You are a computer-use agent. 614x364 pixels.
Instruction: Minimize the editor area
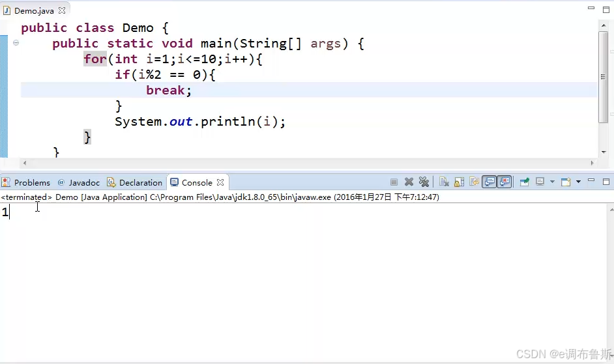pyautogui.click(x=591, y=8)
